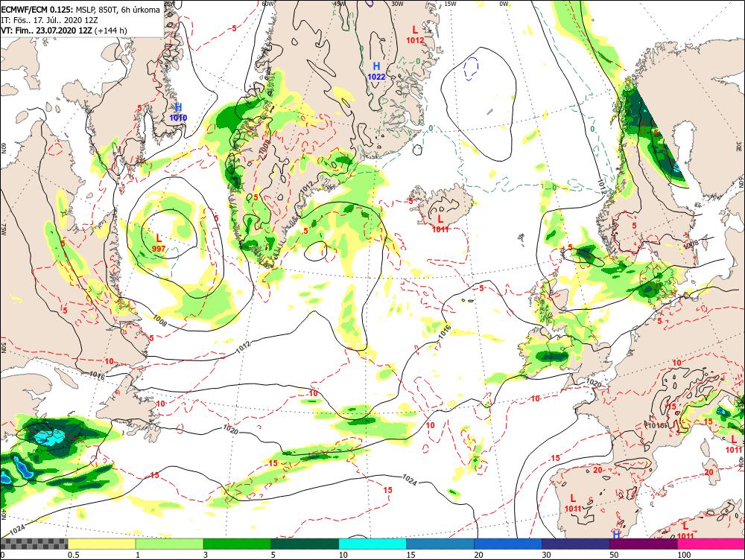Click the '15W' longitude label
Viewport: 745px width, 560px height.
(x=450, y=3)
